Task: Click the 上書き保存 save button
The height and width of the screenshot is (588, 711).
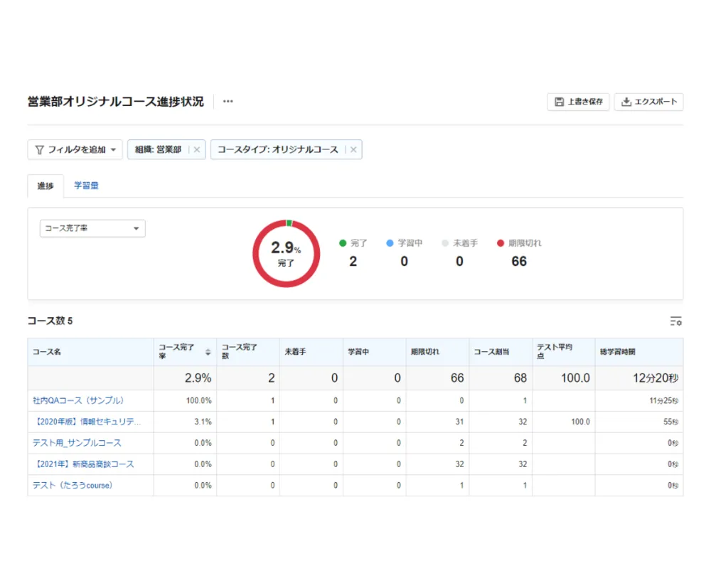Action: (578, 102)
